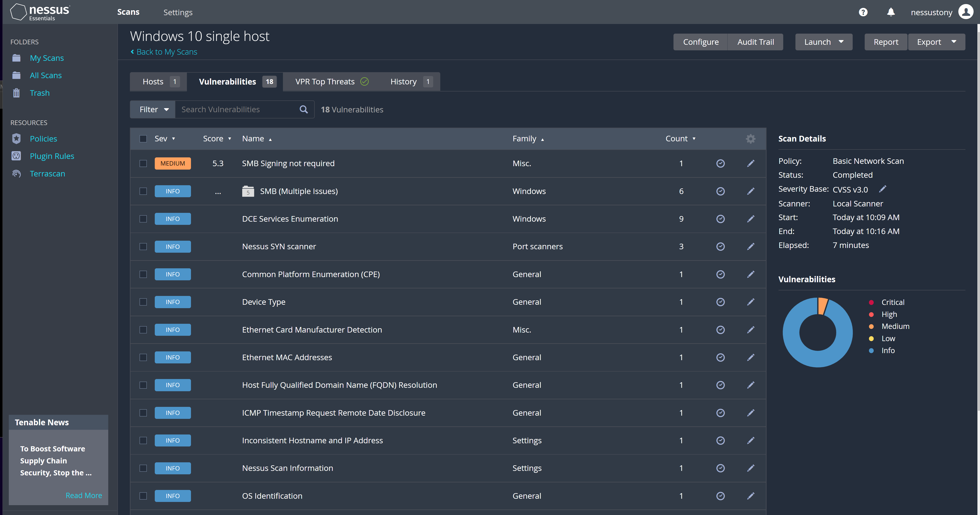Open the Filter dropdown
Screen dimensions: 980x515
point(152,109)
